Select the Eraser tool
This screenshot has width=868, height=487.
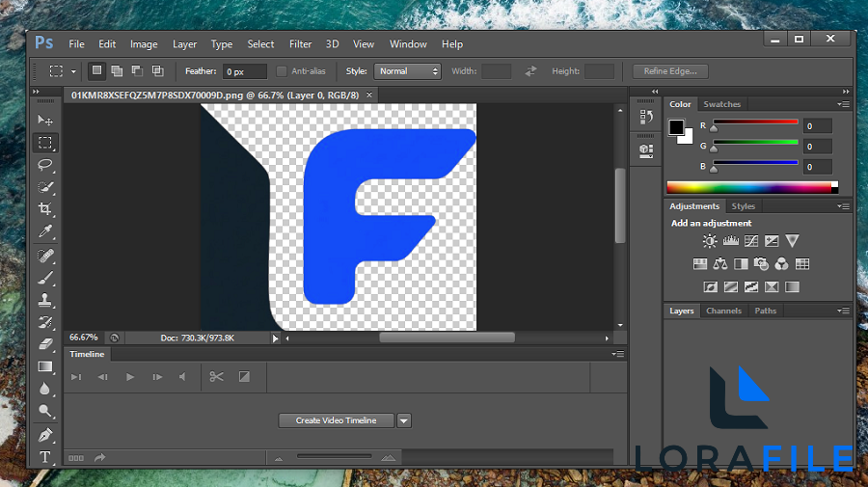45,344
